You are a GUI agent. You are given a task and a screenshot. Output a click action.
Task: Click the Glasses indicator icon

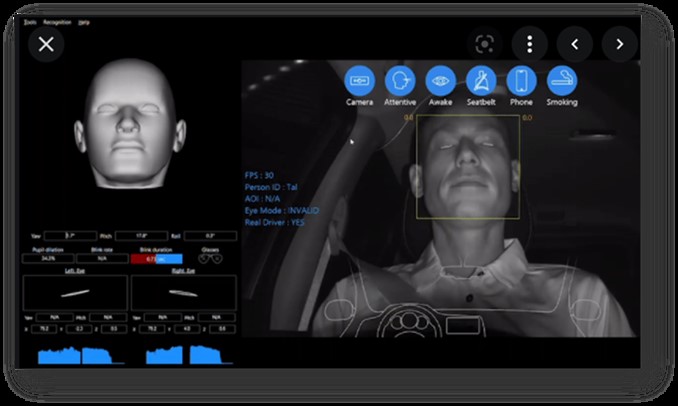pyautogui.click(x=209, y=258)
